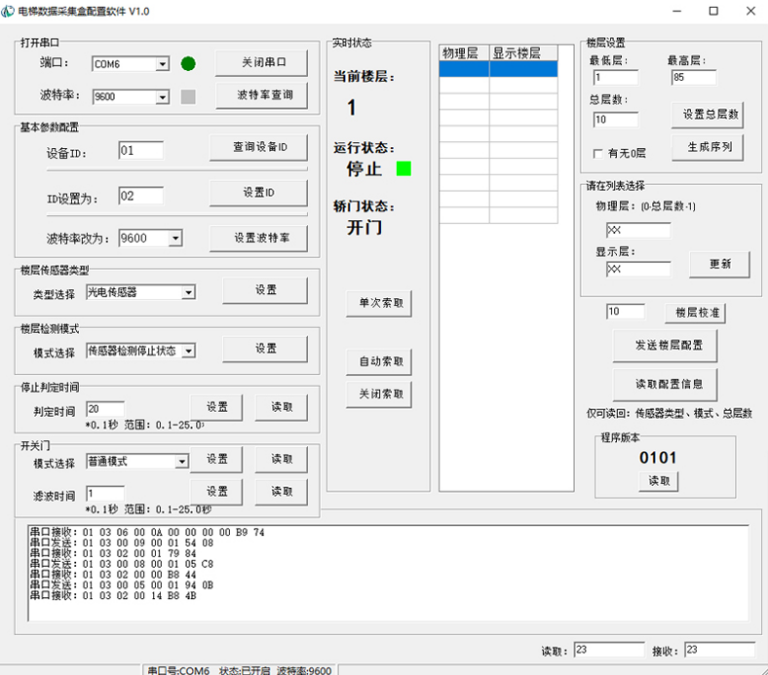
Task: Click the 楼层校准 button
Action: point(695,313)
